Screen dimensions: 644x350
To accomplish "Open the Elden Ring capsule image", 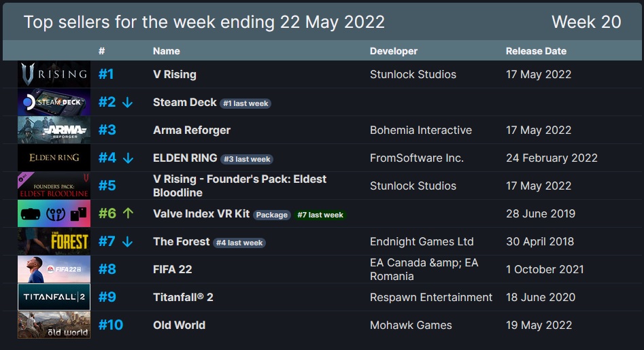I will tap(54, 158).
